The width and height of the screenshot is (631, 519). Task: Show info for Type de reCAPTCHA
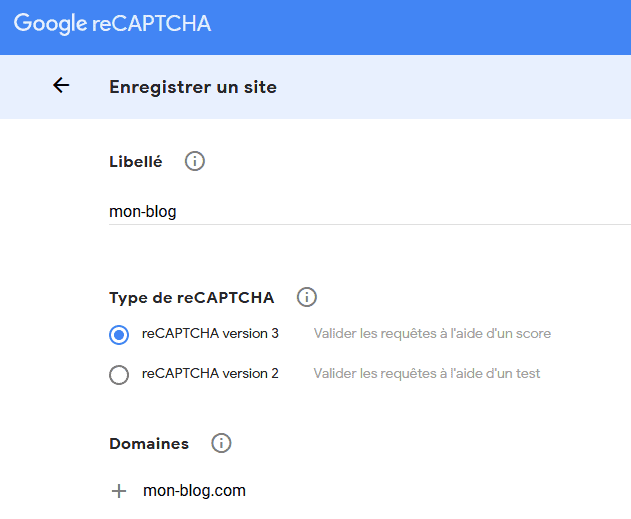click(307, 297)
